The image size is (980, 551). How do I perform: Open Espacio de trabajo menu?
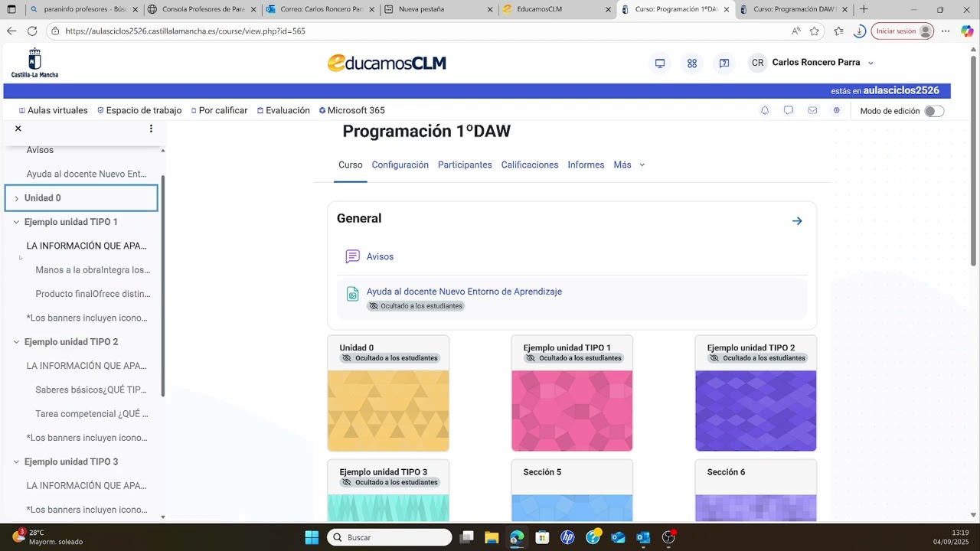pos(139,111)
